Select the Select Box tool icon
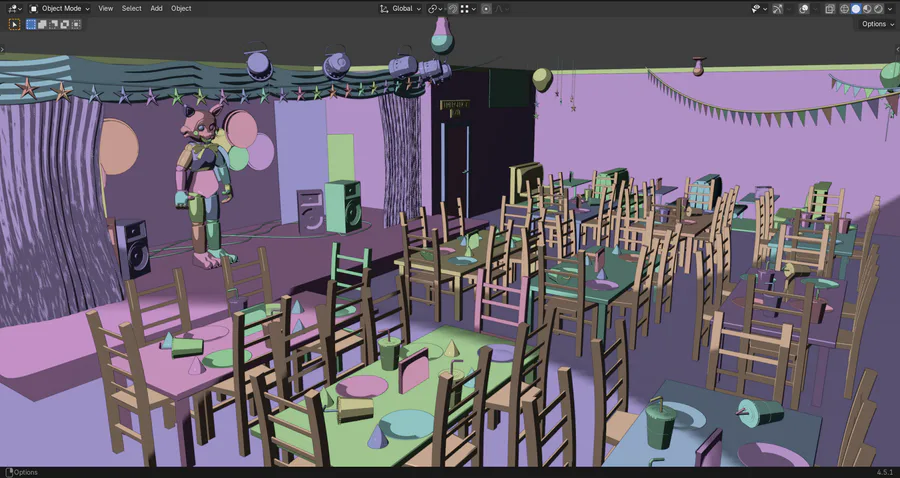This screenshot has height=478, width=900. point(14,24)
